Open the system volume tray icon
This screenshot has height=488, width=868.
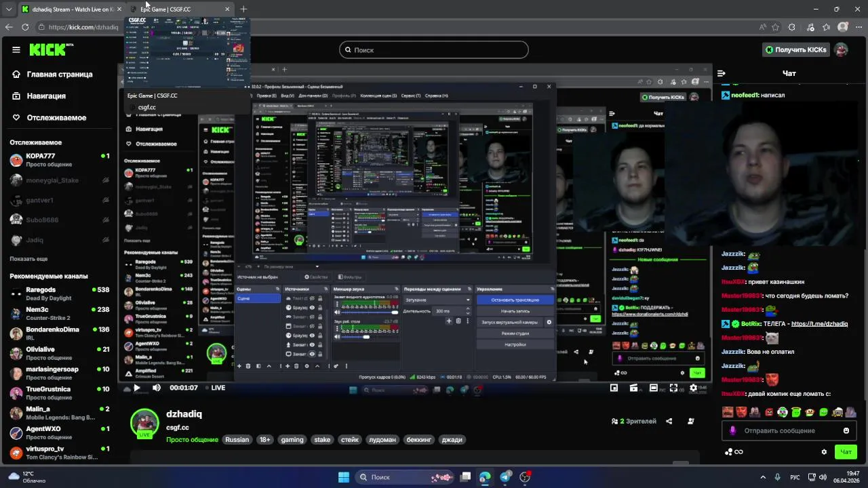pyautogui.click(x=823, y=477)
